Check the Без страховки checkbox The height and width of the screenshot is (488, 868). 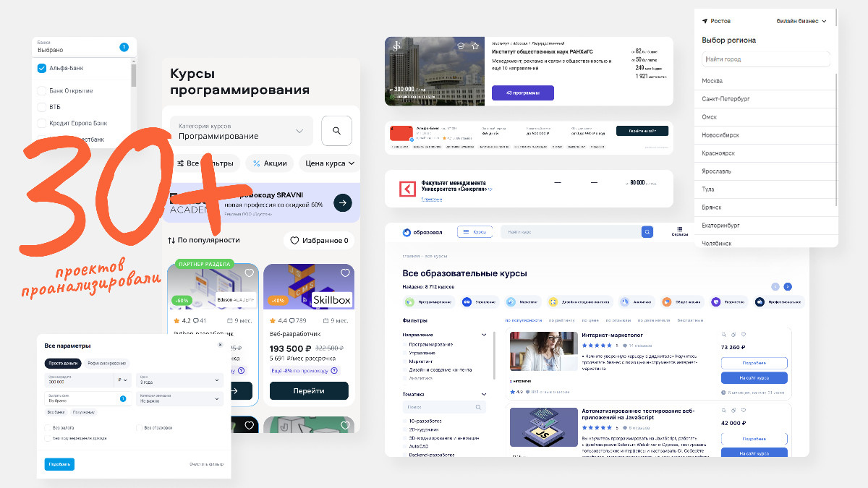pyautogui.click(x=140, y=427)
